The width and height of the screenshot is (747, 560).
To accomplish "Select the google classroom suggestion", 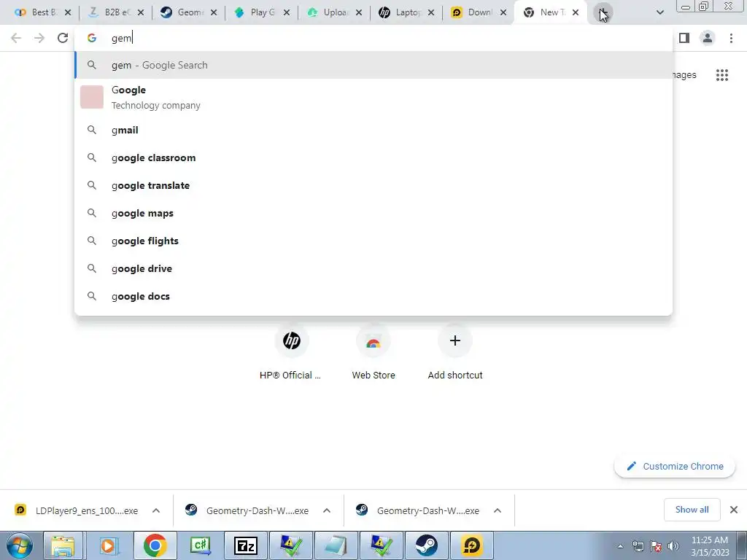I will pos(373,157).
